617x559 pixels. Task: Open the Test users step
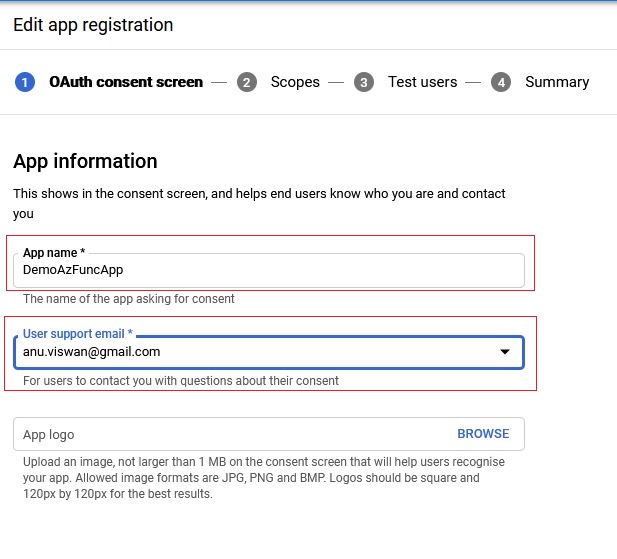coord(422,82)
